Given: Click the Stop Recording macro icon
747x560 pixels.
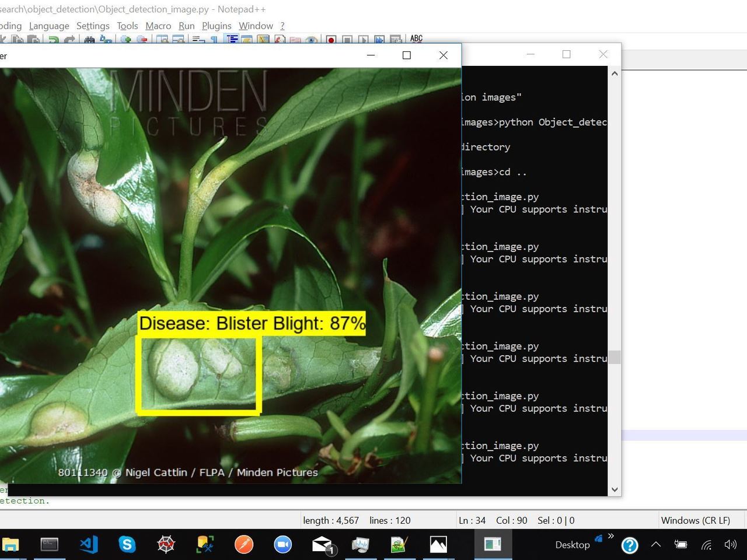Looking at the screenshot, I should tap(347, 40).
